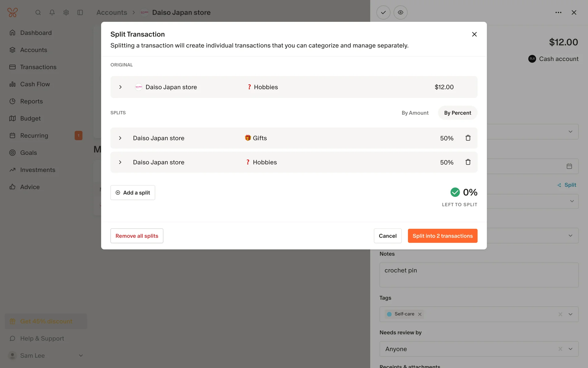Toggle the sidebar collapse icon
The height and width of the screenshot is (368, 588).
coord(80,13)
